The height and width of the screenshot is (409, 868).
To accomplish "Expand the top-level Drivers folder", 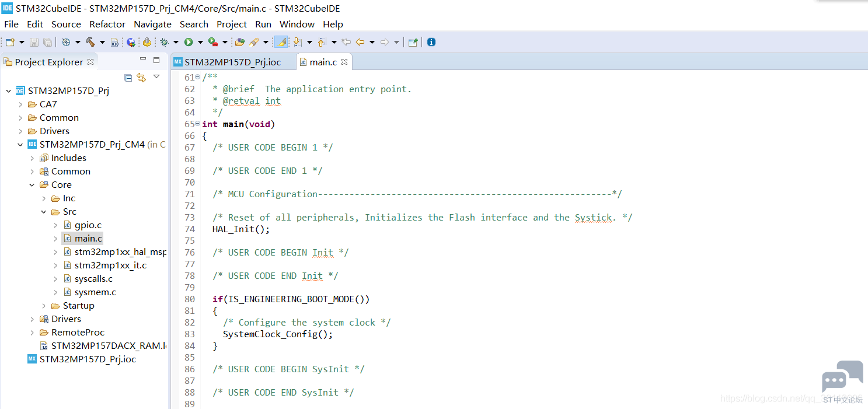I will pos(20,131).
